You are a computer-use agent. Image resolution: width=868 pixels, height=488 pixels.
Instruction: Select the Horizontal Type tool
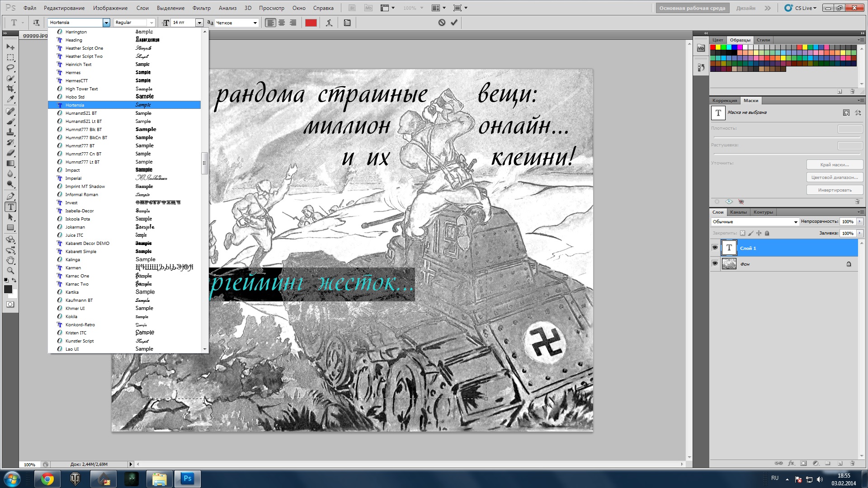click(x=10, y=207)
